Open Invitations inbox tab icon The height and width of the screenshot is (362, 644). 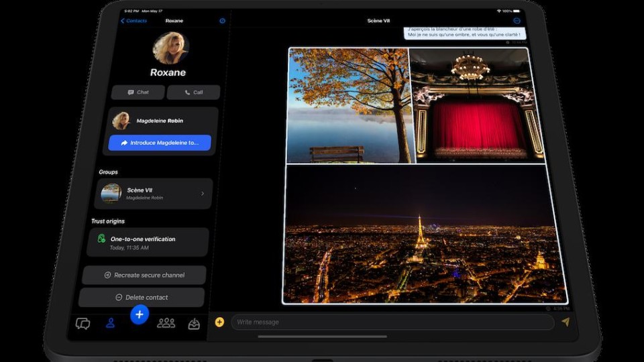click(x=194, y=324)
